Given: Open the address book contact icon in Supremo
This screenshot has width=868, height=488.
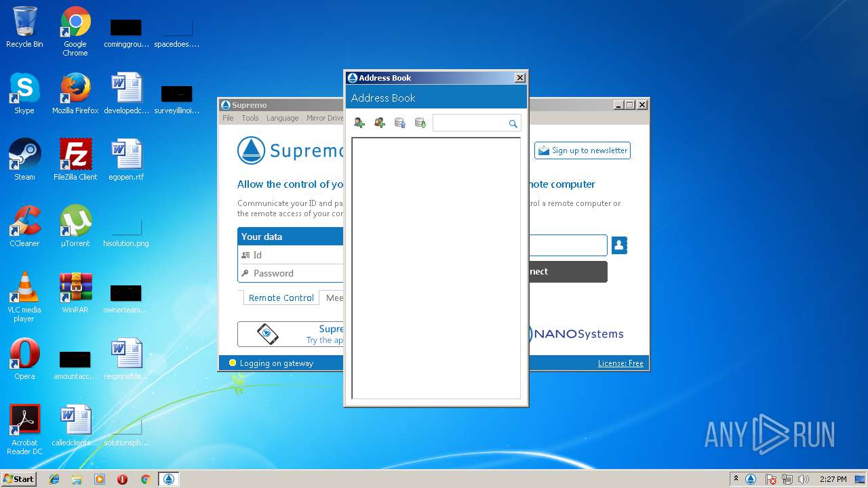Looking at the screenshot, I should (619, 245).
